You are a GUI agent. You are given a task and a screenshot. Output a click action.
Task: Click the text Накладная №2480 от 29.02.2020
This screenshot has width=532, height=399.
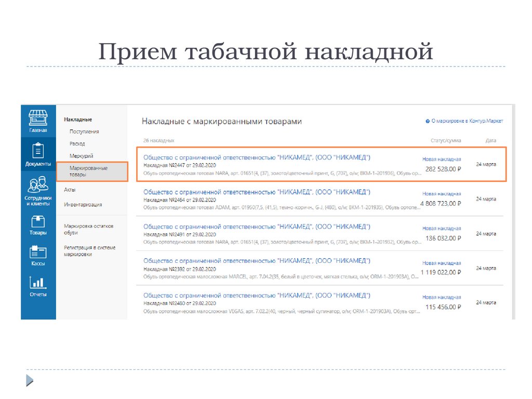179,303
